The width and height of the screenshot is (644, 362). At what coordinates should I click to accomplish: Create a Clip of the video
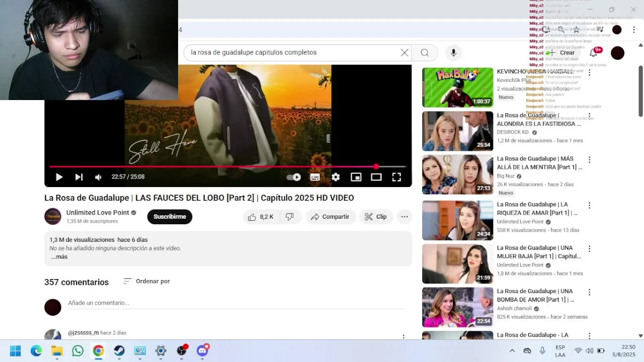pos(376,217)
